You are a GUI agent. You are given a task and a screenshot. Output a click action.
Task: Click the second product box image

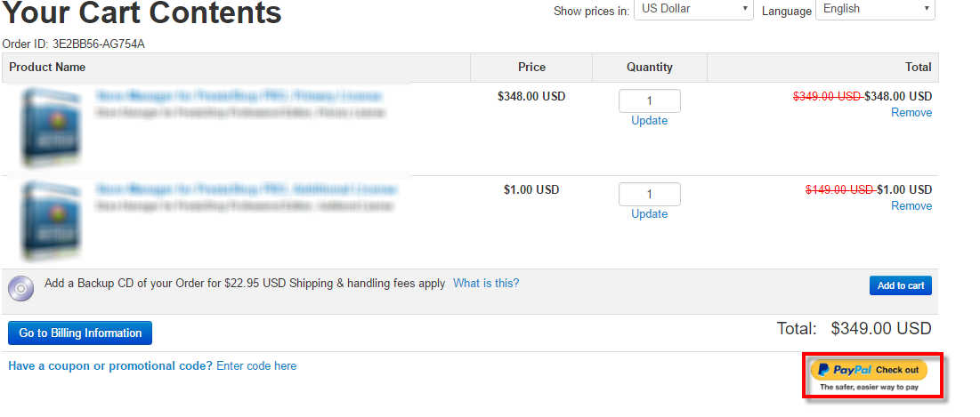(51, 220)
